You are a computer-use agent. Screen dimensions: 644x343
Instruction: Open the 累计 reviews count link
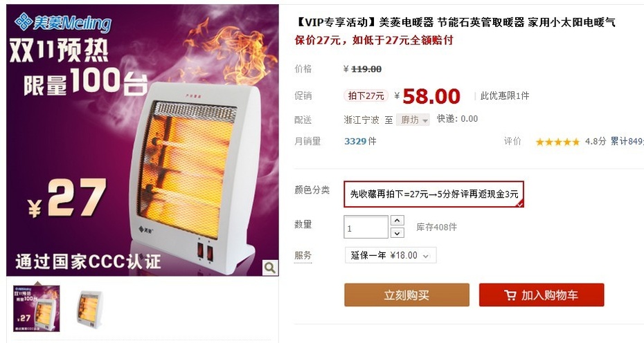(x=627, y=142)
